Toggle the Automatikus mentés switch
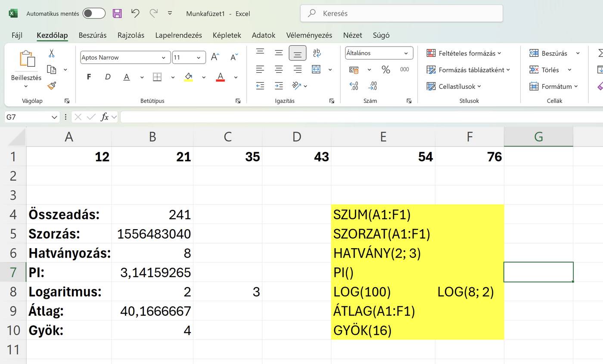603x364 pixels. pyautogui.click(x=94, y=13)
